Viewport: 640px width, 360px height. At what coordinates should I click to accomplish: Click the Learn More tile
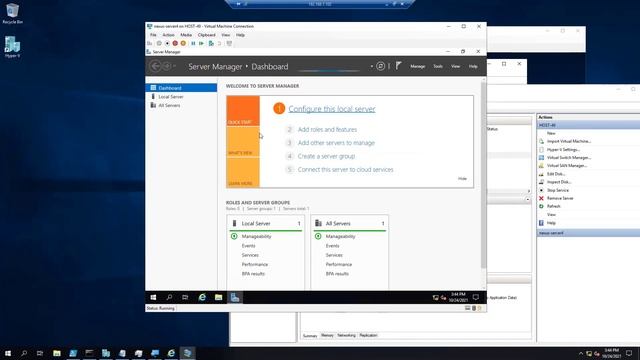[x=243, y=172]
